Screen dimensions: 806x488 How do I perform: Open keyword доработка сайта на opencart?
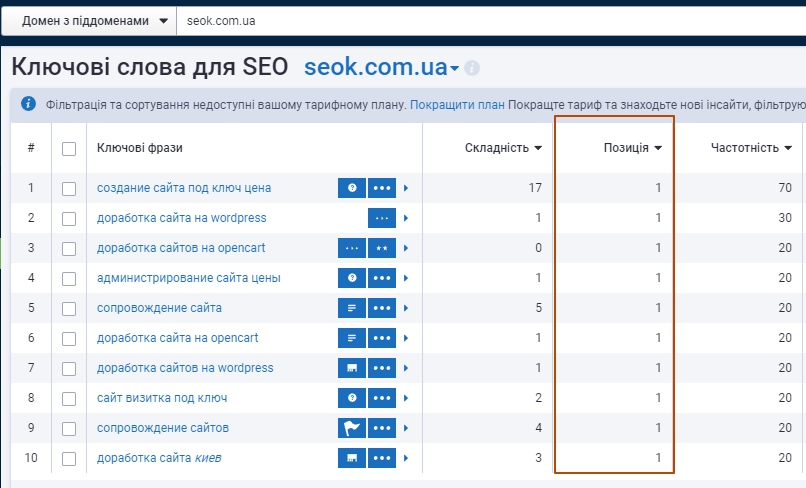(177, 338)
